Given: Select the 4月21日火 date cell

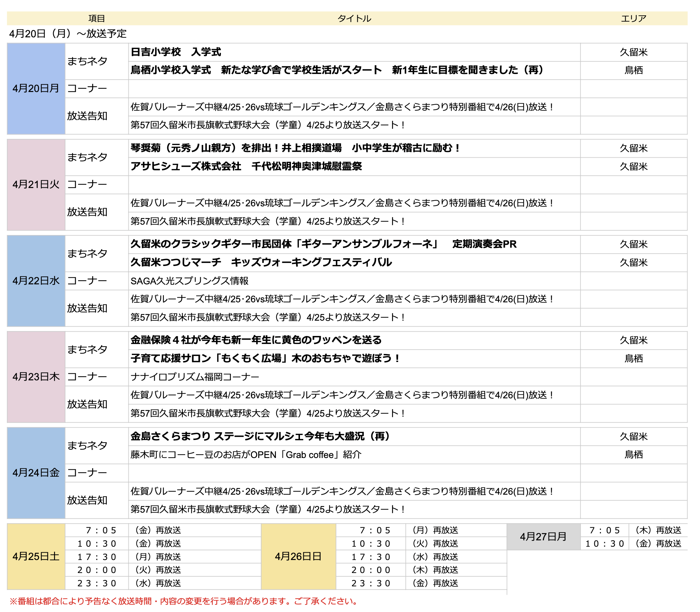Looking at the screenshot, I should [x=36, y=184].
